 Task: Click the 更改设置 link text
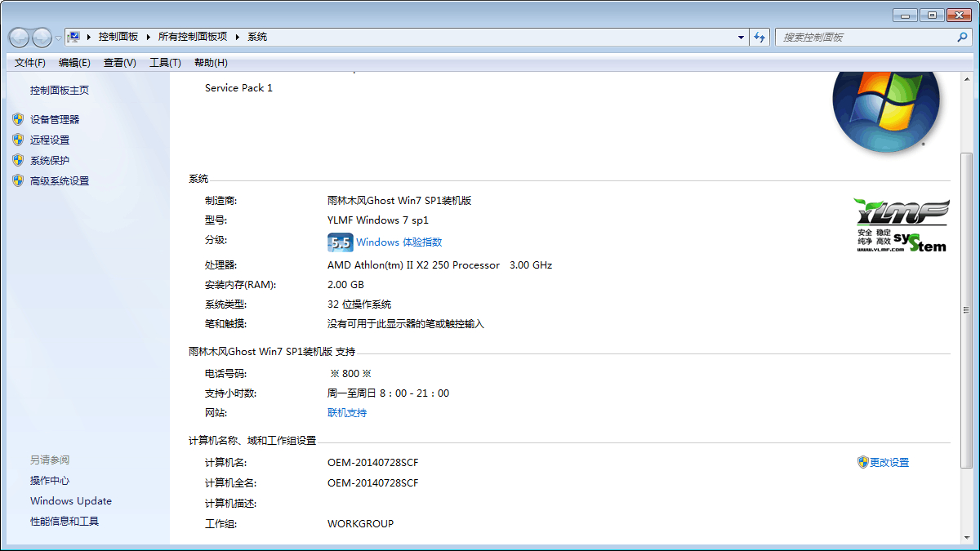889,462
